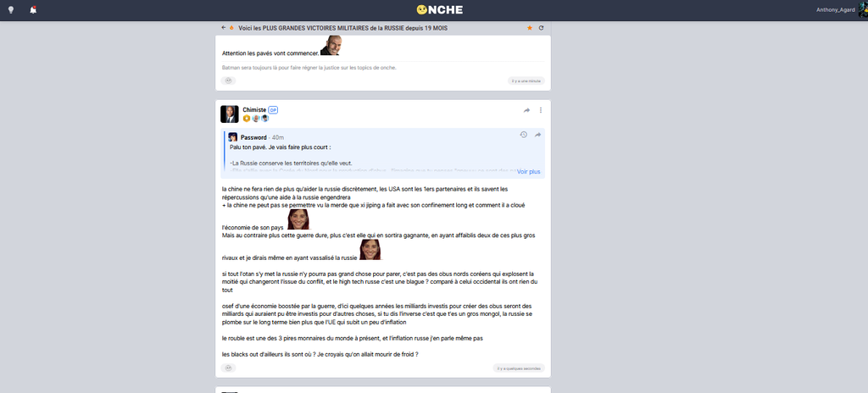Click the Batman signature text line
This screenshot has width=868, height=393.
309,68
